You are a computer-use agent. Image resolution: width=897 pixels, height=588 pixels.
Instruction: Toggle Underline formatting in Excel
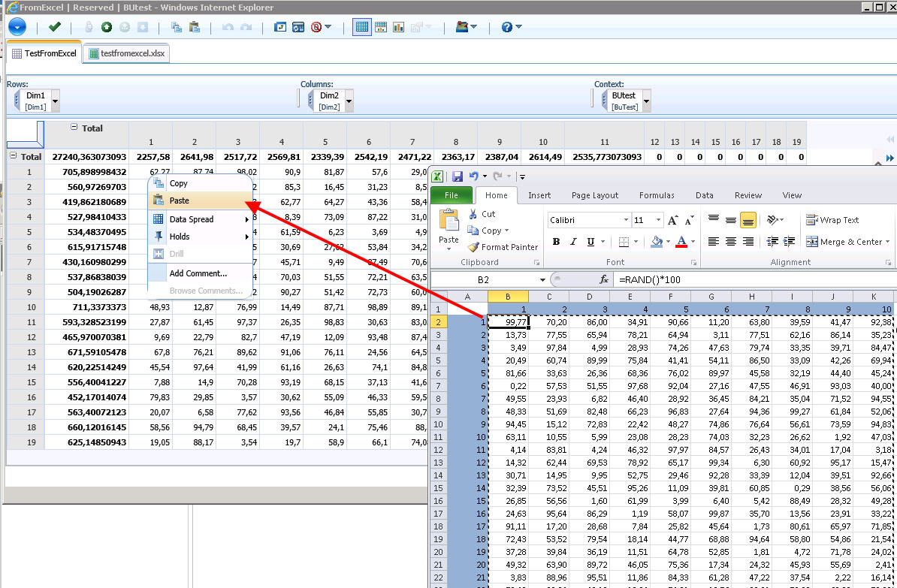pos(591,242)
